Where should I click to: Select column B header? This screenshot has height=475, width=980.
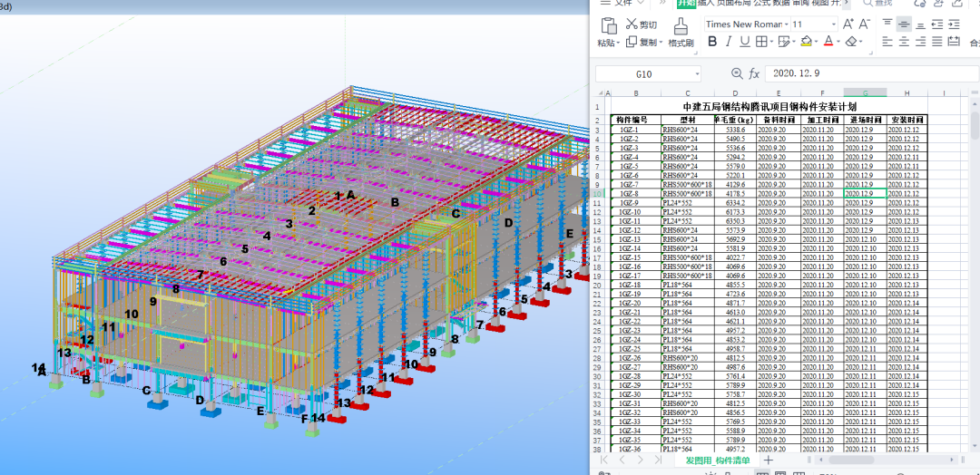[x=635, y=93]
